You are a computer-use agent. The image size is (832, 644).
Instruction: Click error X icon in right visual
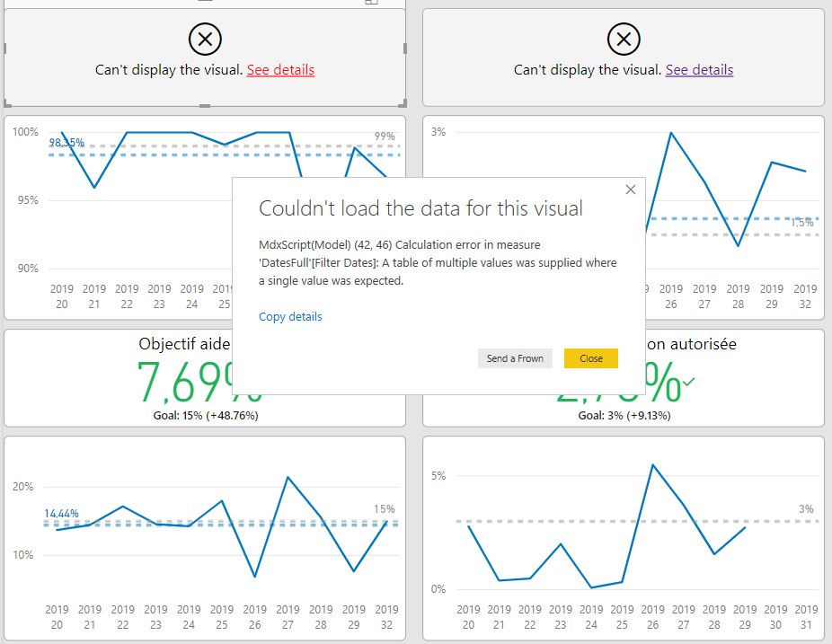pos(624,40)
